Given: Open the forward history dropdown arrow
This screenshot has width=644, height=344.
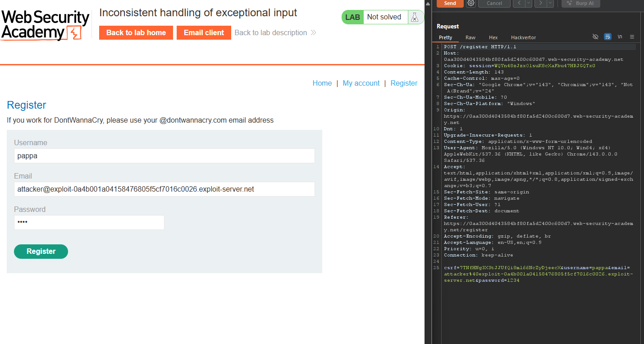Looking at the screenshot, I should [550, 3].
